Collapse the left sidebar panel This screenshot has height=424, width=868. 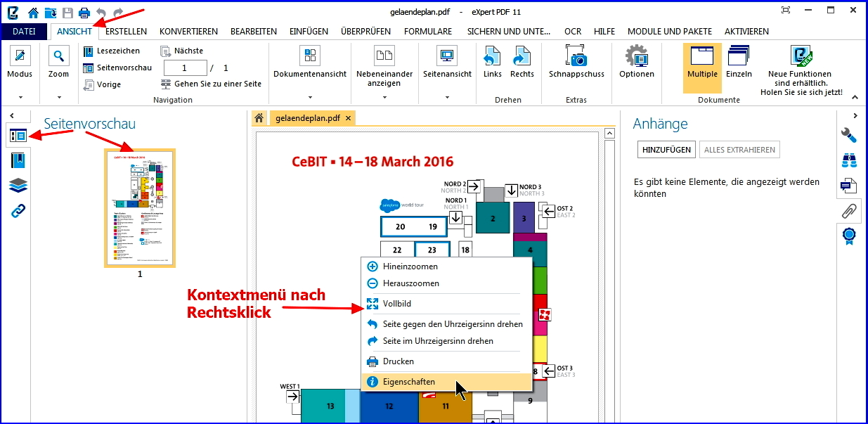click(12, 115)
